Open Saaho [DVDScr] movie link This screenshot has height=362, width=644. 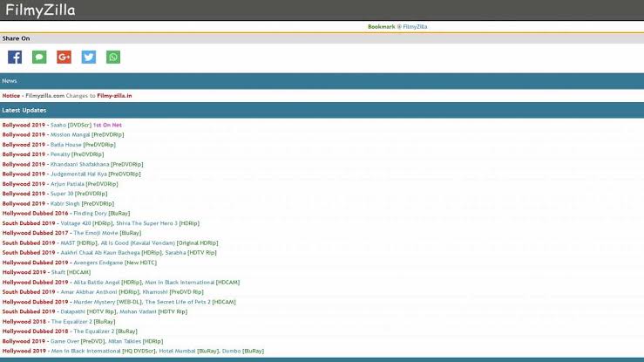(x=71, y=125)
